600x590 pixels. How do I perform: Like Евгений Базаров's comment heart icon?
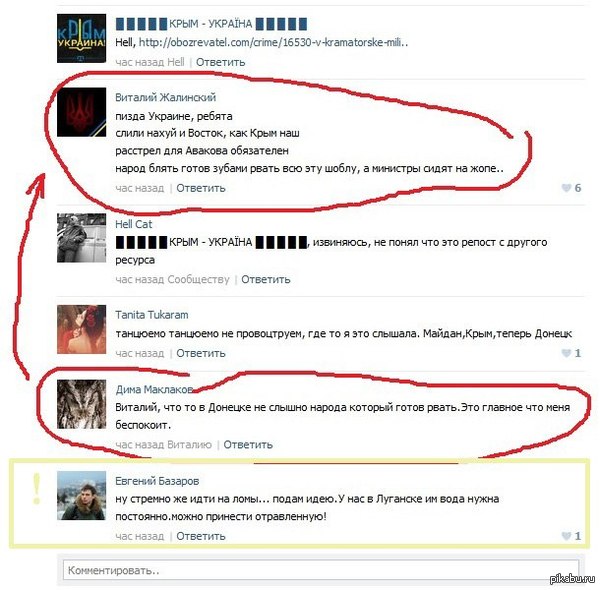[x=566, y=536]
